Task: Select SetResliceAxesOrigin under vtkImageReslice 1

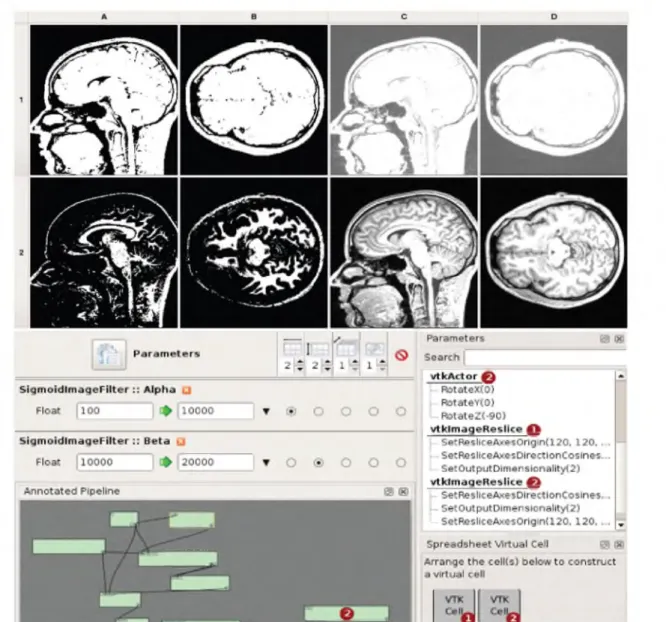Action: coord(525,442)
